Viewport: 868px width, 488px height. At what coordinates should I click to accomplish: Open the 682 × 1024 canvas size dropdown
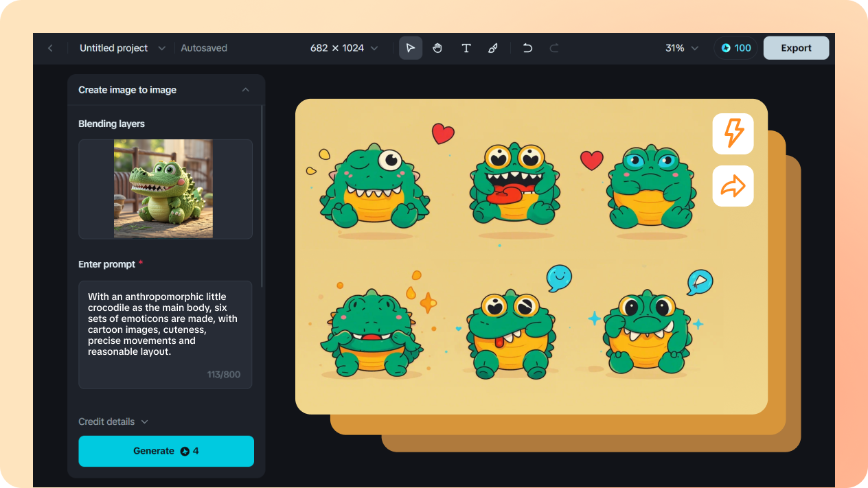[344, 48]
